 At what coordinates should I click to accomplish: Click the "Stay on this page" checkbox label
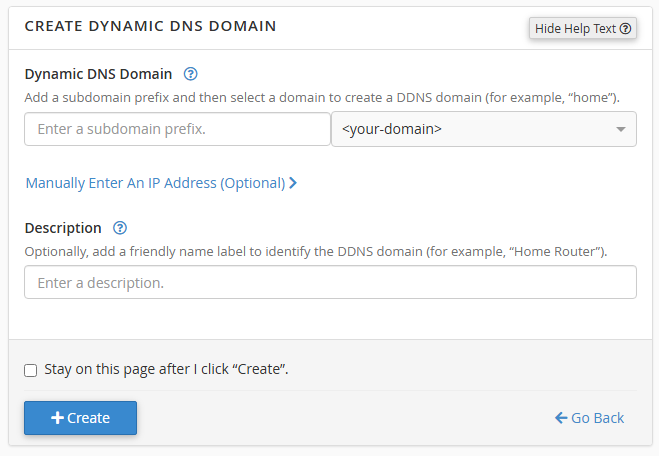166,370
